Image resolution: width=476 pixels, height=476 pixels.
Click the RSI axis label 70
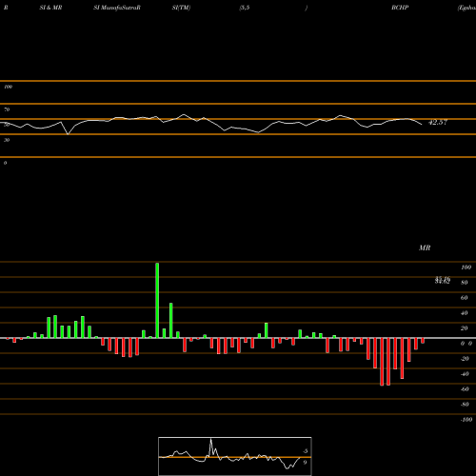[7, 109]
